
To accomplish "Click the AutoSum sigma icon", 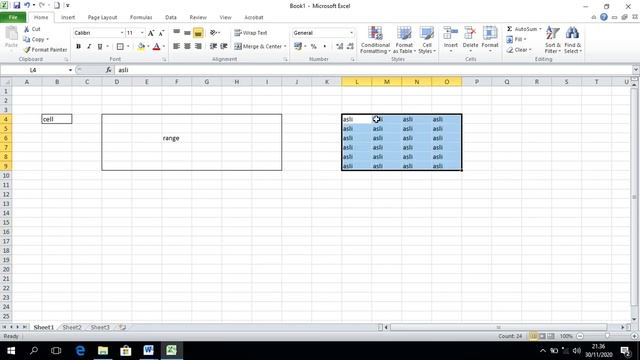I will click(509, 29).
